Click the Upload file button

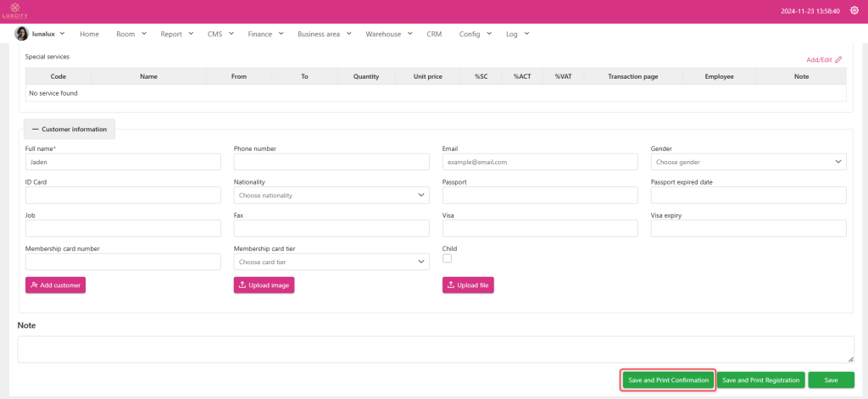(468, 285)
